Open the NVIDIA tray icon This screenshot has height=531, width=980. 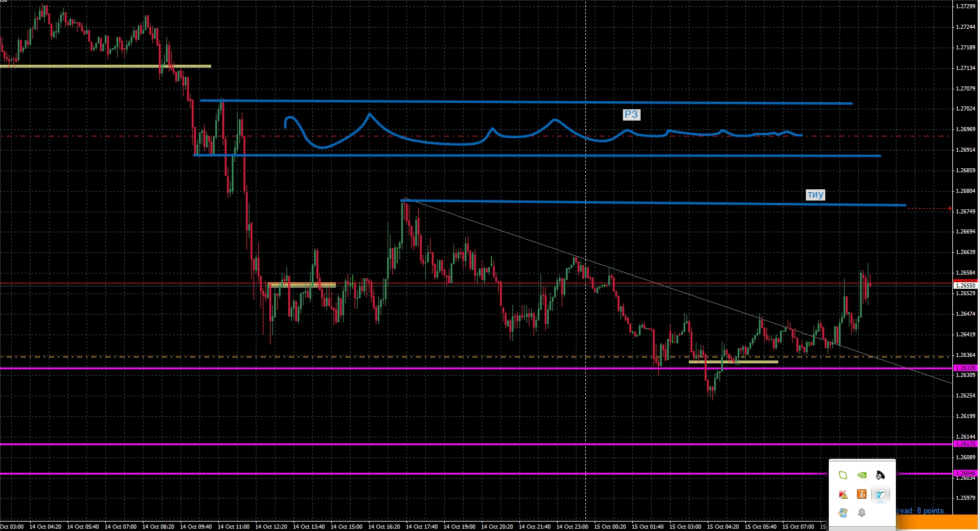coord(862,475)
